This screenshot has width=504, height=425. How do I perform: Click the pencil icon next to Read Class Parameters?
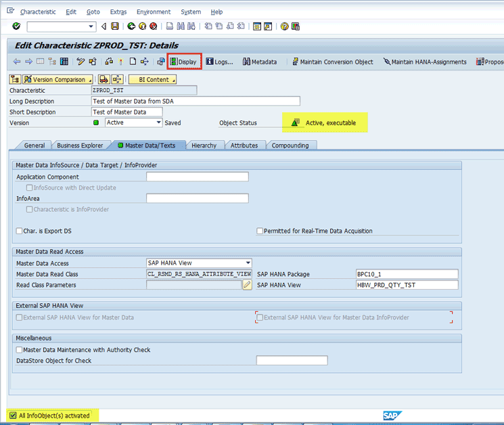click(247, 285)
